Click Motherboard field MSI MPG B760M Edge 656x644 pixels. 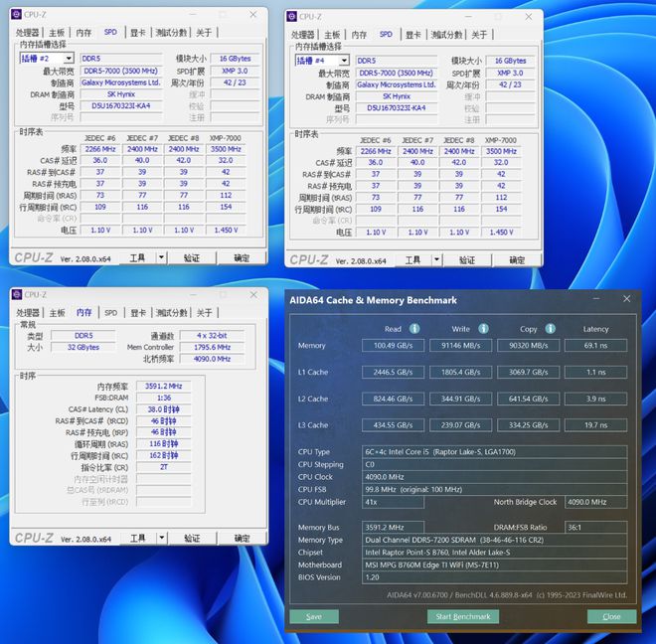click(x=495, y=564)
